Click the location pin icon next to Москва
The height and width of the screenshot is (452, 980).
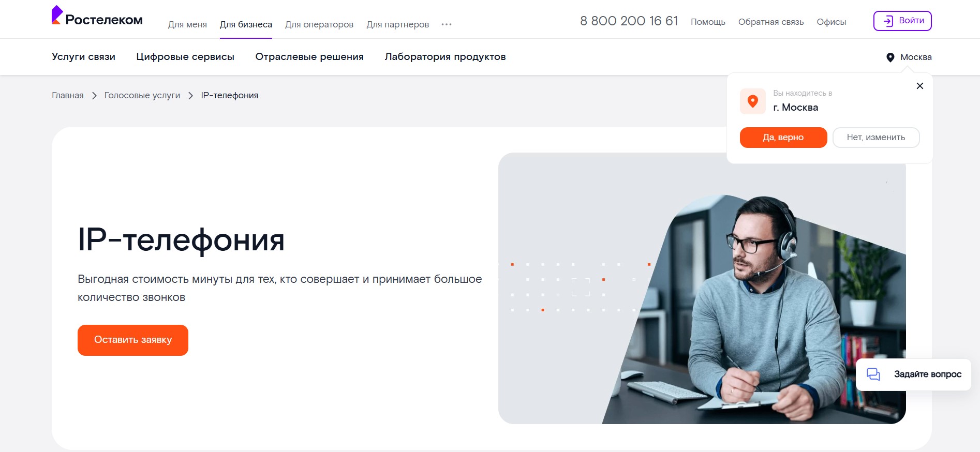[890, 57]
